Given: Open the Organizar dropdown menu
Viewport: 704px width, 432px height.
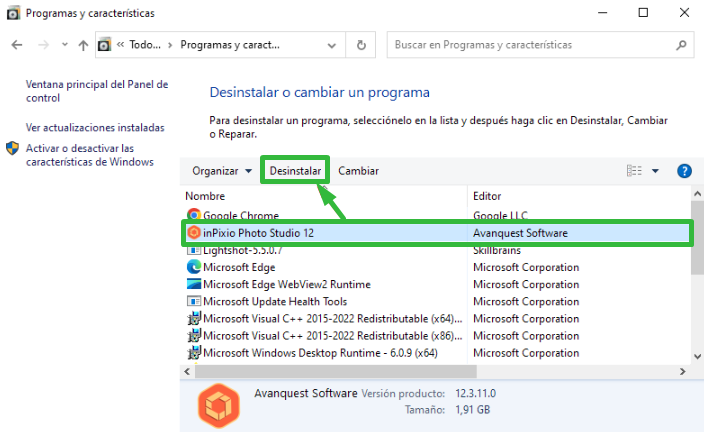Looking at the screenshot, I should coord(222,171).
